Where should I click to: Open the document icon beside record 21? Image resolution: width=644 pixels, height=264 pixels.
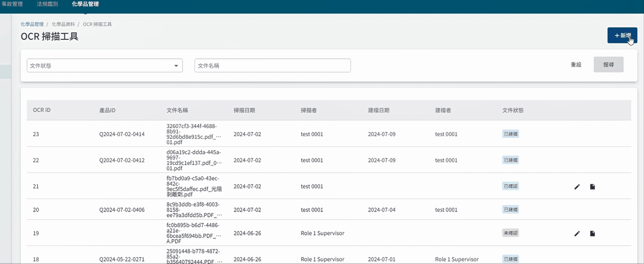[x=592, y=187]
